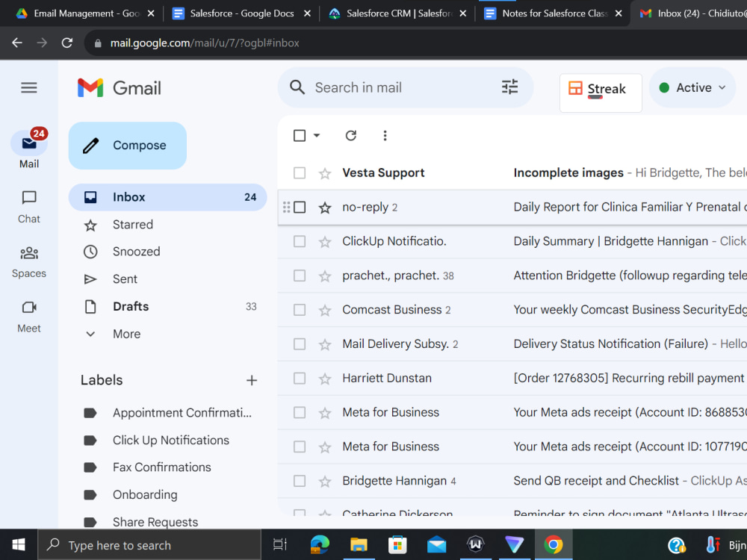This screenshot has height=560, width=747.
Task: Star the ClickUp Notification email
Action: click(325, 242)
